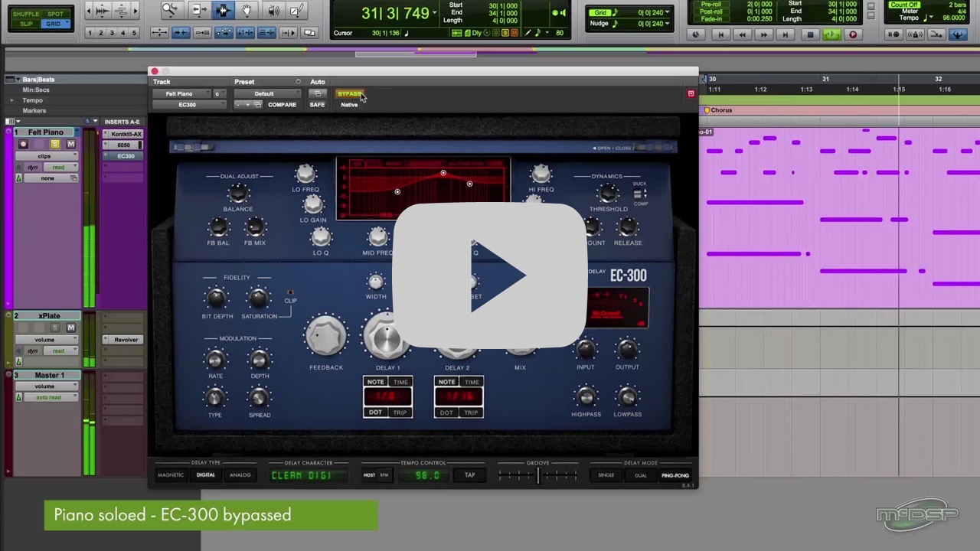Toggle Solo on Felt Piano track
The height and width of the screenshot is (551, 980).
55,144
